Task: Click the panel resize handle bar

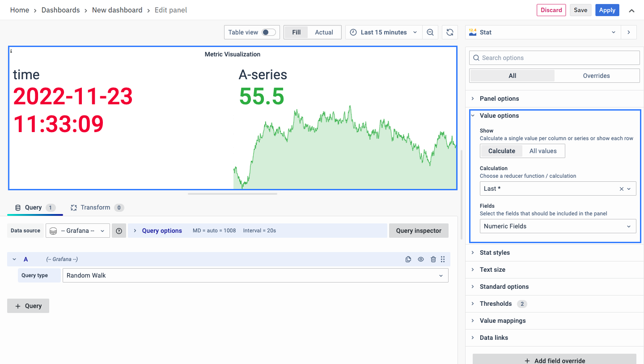Action: (233, 194)
